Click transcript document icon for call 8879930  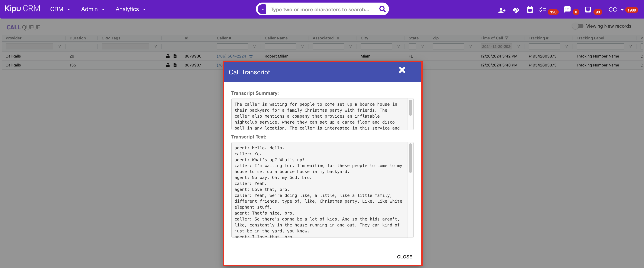pos(175,56)
